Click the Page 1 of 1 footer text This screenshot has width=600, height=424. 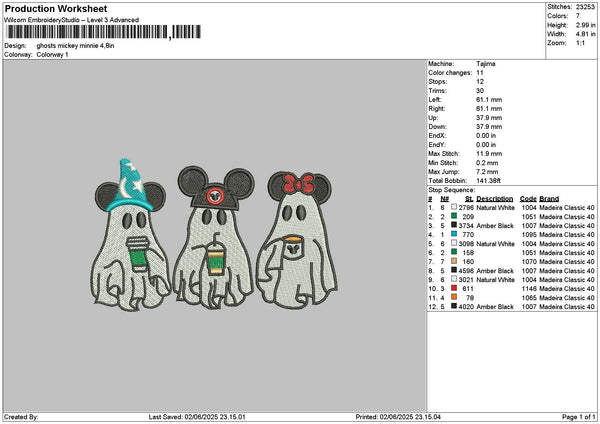point(576,417)
